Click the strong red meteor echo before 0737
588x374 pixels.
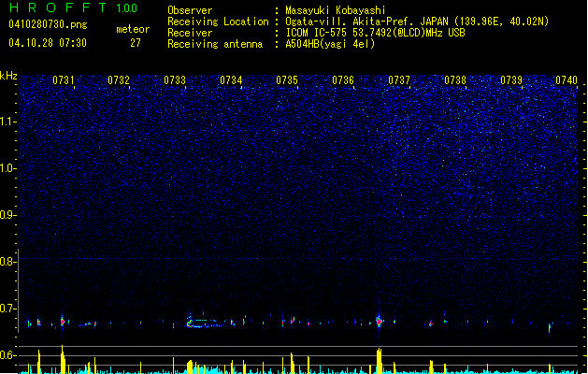(x=380, y=322)
